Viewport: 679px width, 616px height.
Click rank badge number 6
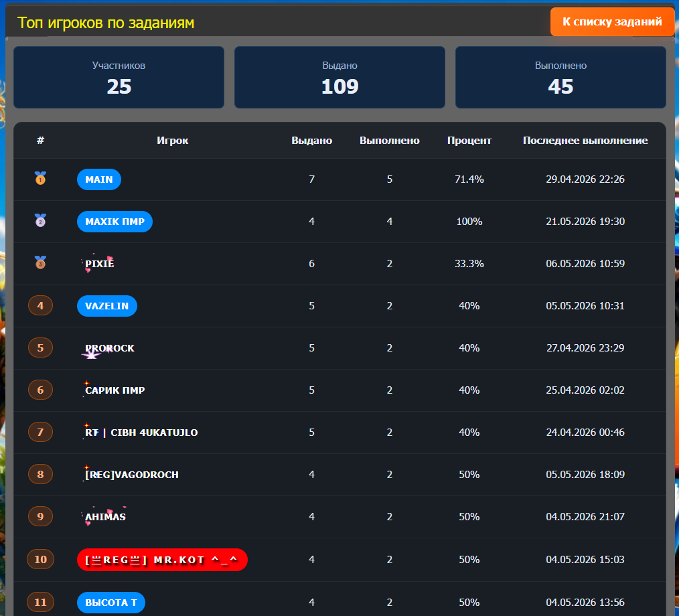pos(40,390)
